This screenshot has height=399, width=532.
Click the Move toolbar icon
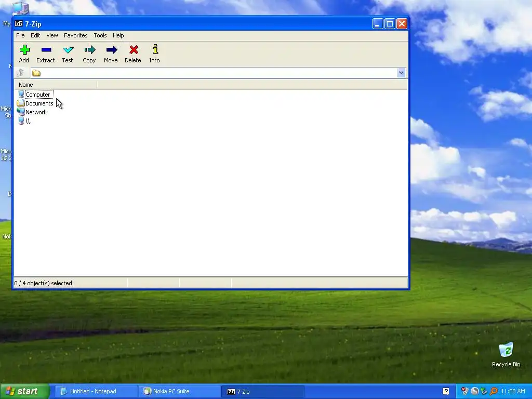(x=111, y=50)
